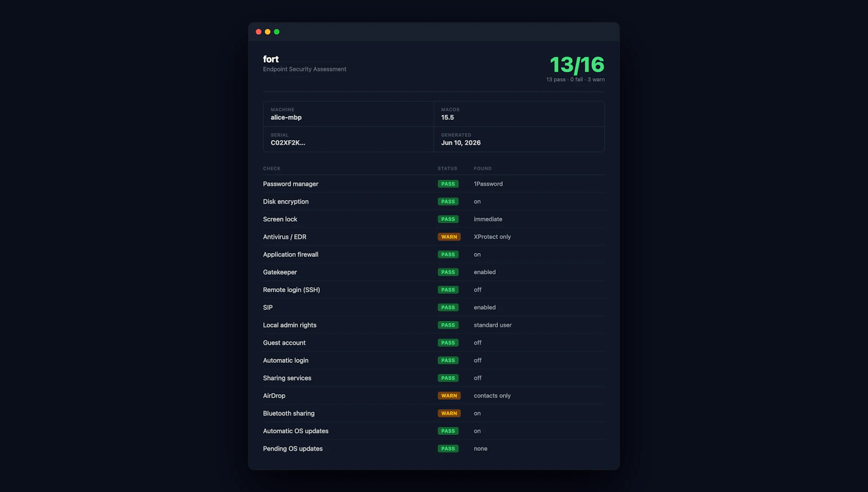Click the WARN badge for AirDrop

point(449,396)
